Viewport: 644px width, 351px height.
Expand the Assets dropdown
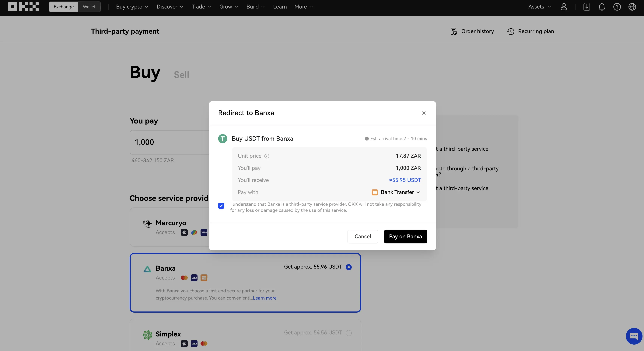(x=540, y=7)
